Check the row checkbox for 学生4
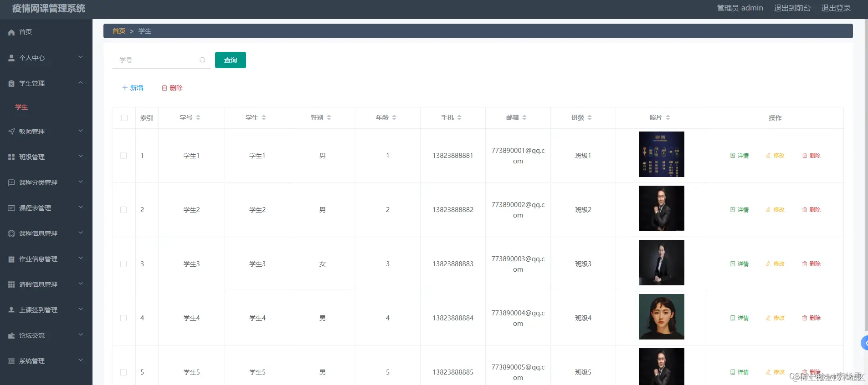This screenshot has width=868, height=385. [123, 318]
